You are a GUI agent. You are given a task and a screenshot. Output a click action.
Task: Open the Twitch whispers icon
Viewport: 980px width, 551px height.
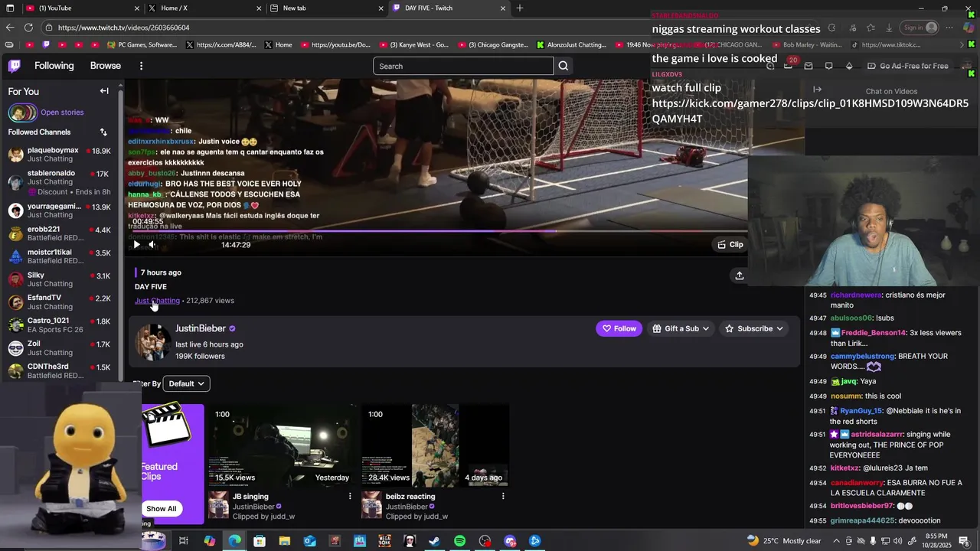[828, 66]
